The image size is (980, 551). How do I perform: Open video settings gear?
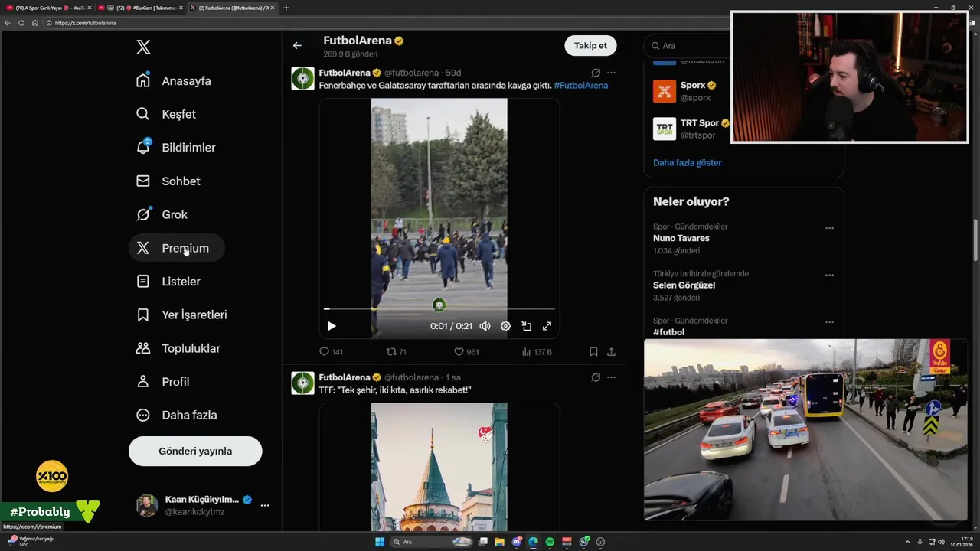click(x=505, y=326)
